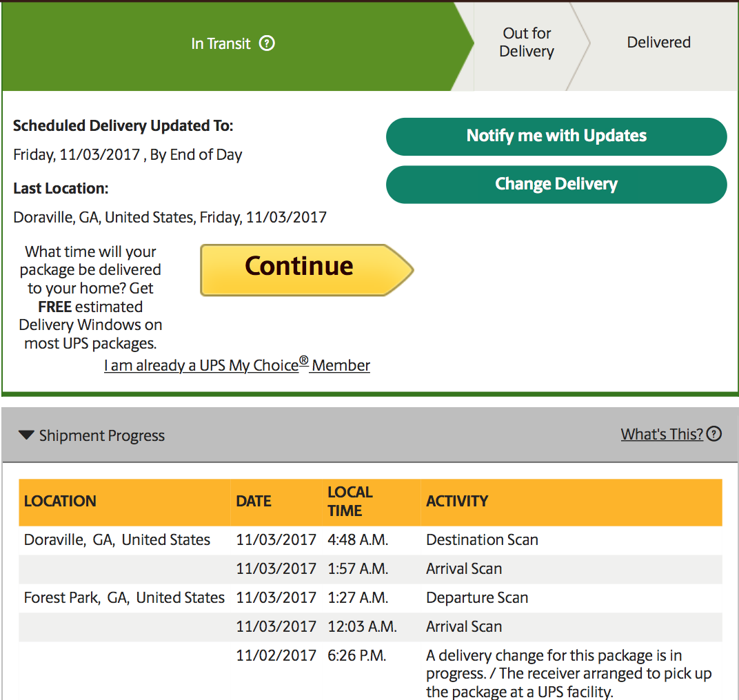The height and width of the screenshot is (700, 739).
Task: Click the Shipment Progress heading text
Action: tap(102, 435)
